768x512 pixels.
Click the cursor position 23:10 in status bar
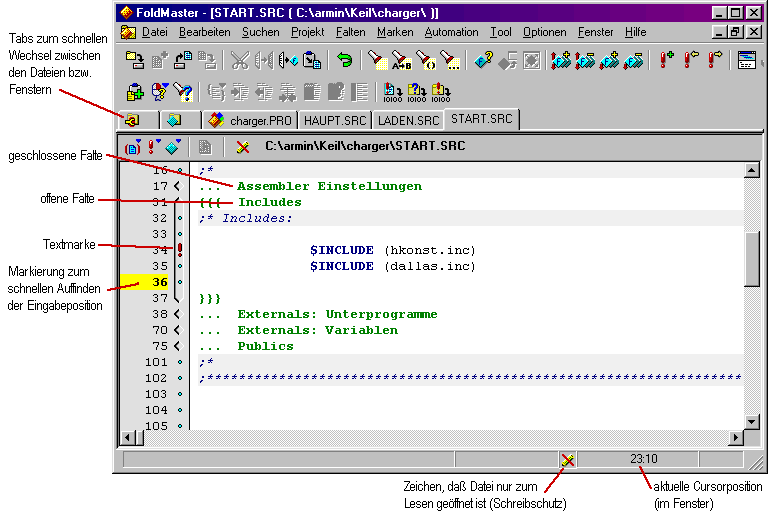click(x=644, y=459)
